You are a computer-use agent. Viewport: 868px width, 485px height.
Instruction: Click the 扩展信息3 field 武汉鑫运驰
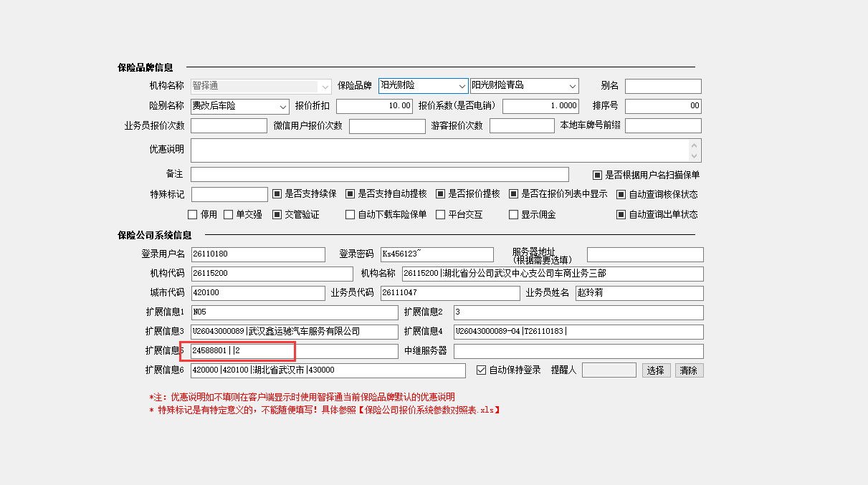point(294,332)
